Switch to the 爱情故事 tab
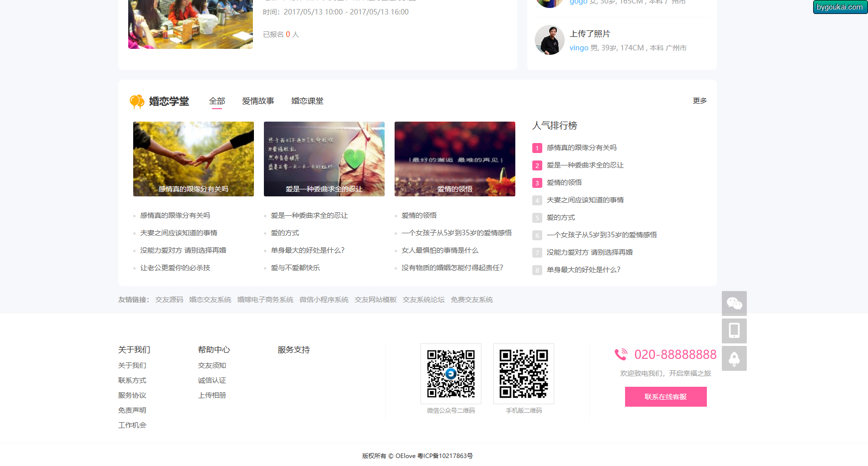Viewport: 868px width, 466px height. (x=258, y=101)
